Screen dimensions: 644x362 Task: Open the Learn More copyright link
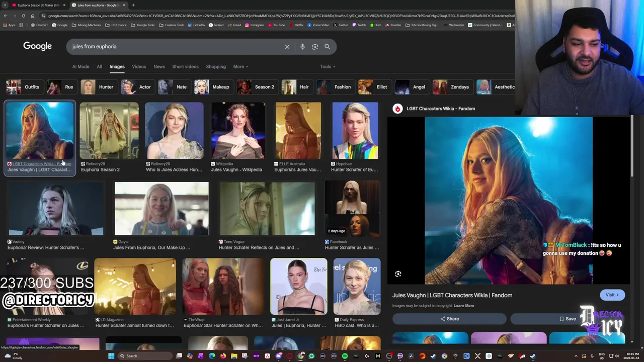464,306
